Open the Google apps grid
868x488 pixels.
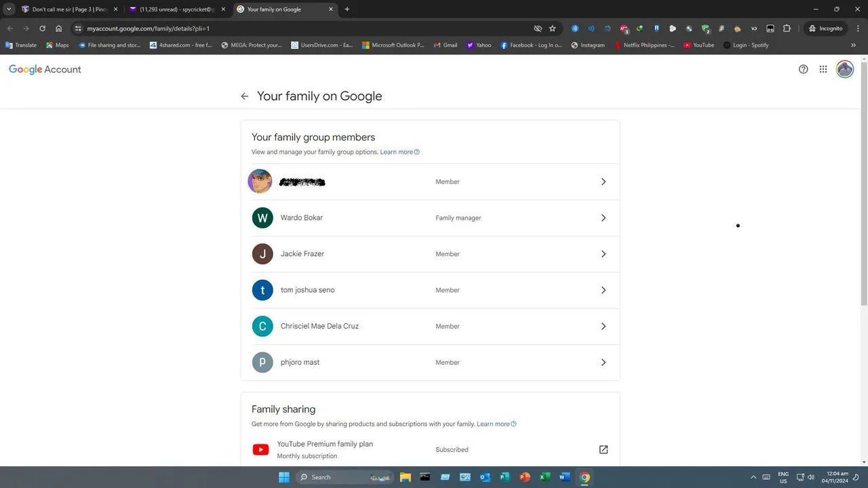pos(823,69)
